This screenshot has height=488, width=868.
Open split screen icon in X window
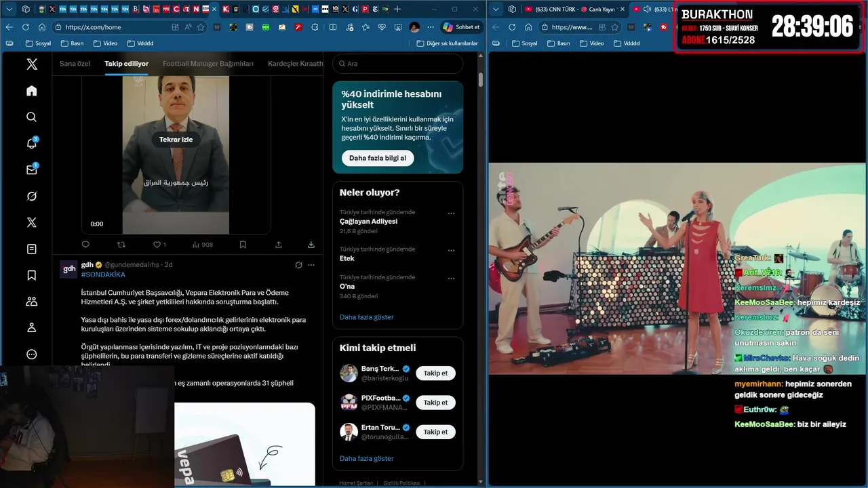pyautogui.click(x=332, y=27)
